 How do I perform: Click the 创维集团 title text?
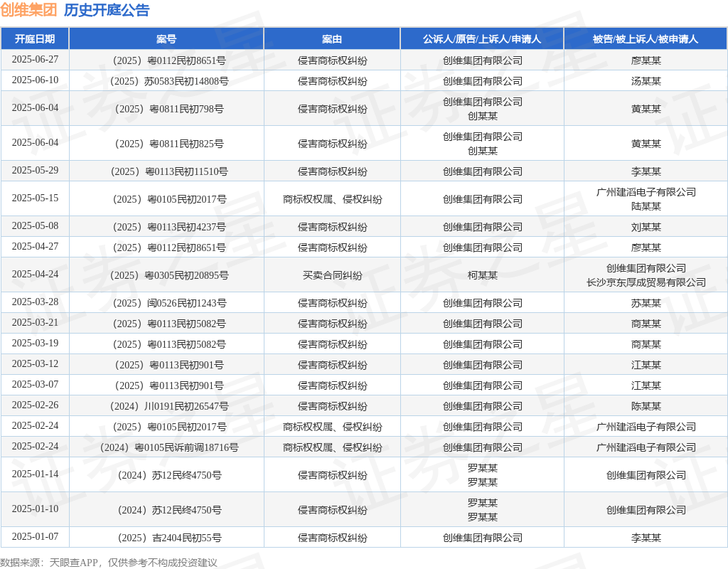[28, 10]
